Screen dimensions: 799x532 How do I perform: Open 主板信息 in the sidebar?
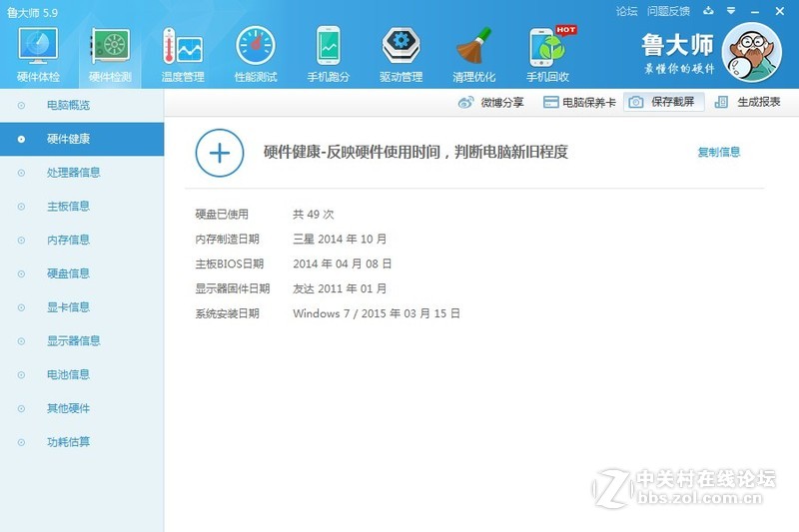82,207
